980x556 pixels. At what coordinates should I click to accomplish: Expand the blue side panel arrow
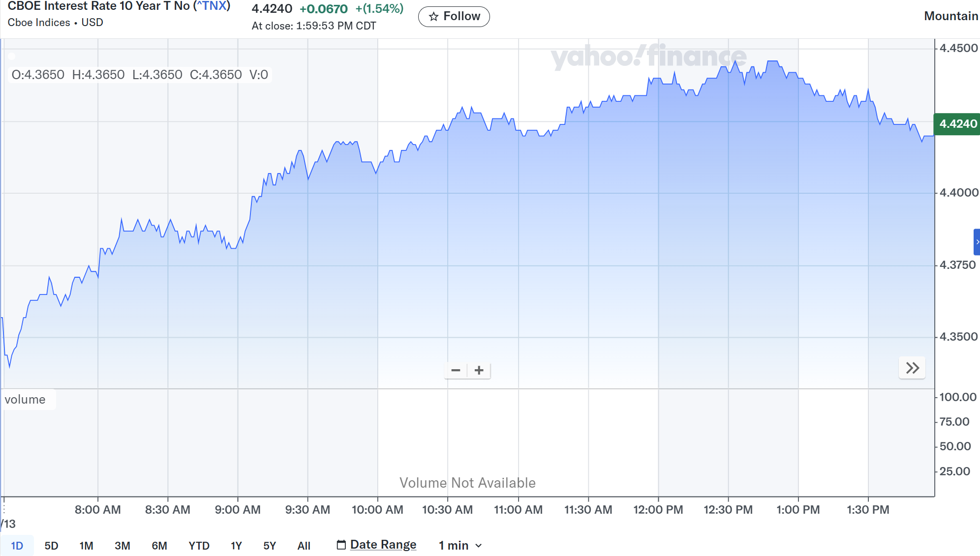[977, 242]
